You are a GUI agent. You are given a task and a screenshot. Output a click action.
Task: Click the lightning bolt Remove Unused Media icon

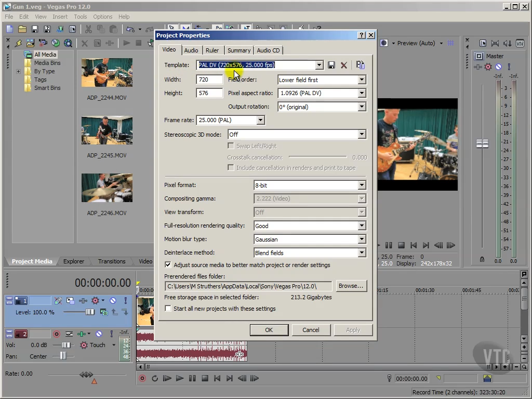(18, 43)
